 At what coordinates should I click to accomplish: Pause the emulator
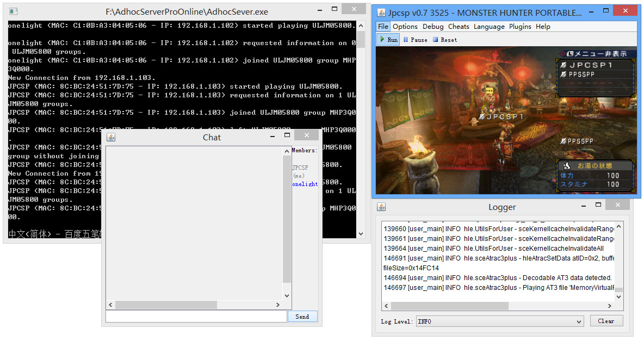coord(415,40)
